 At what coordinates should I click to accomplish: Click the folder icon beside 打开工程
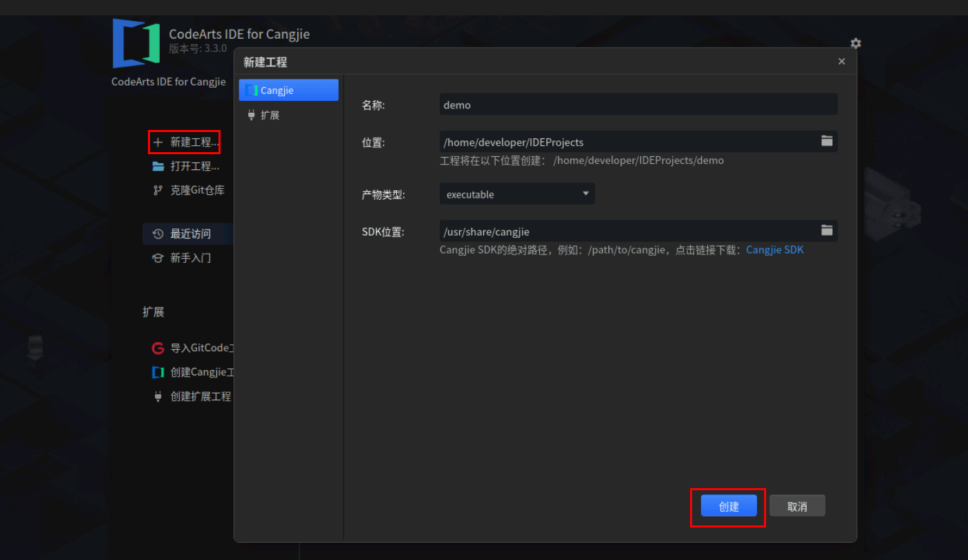click(x=158, y=166)
